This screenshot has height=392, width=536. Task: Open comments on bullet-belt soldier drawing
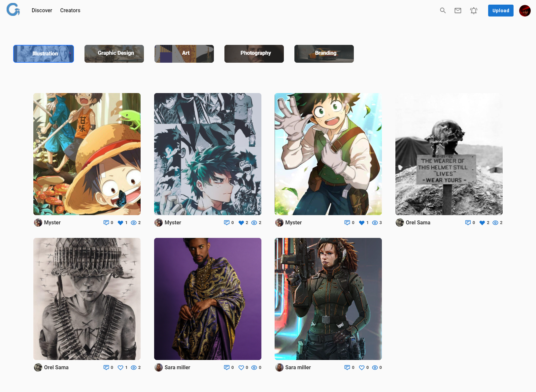click(x=106, y=368)
